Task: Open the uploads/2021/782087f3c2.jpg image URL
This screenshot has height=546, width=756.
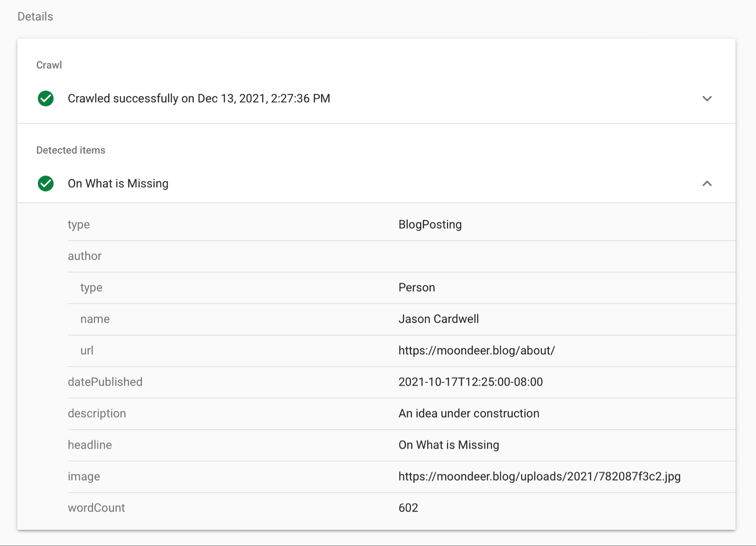Action: pos(539,477)
